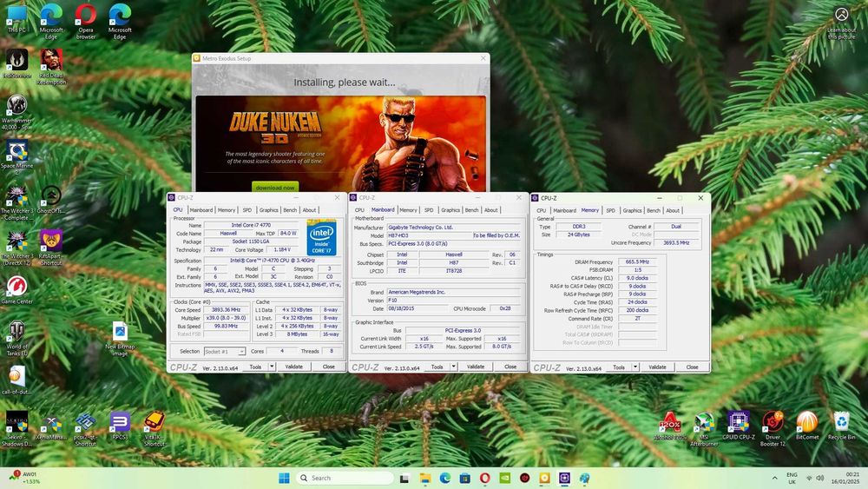Expand Tools arrow in Memory CPU-Z window

point(635,367)
